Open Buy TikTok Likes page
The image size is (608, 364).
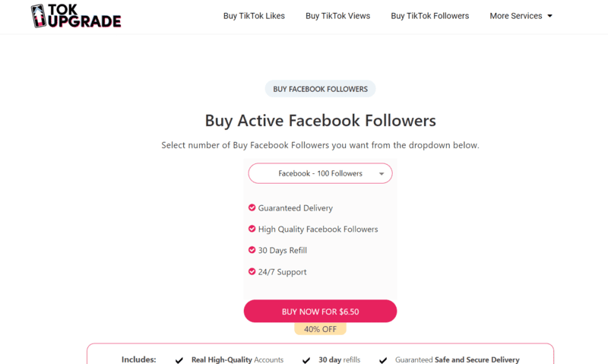(x=254, y=16)
